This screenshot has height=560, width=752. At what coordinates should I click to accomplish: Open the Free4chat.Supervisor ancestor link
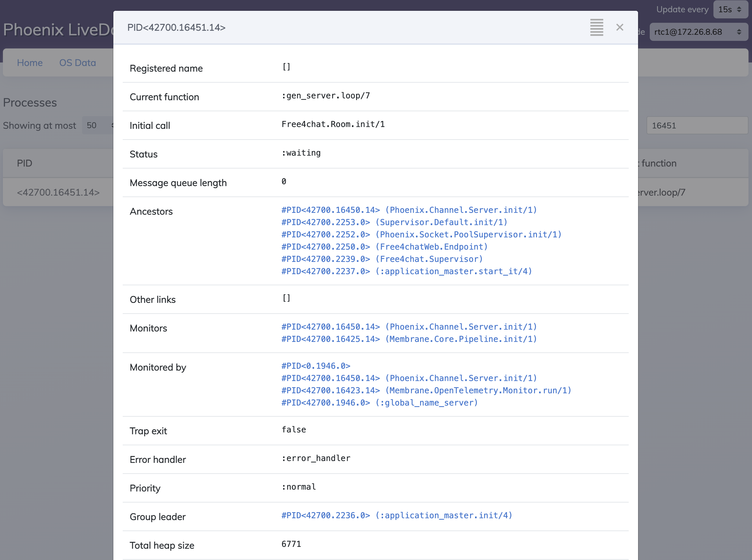coord(382,259)
